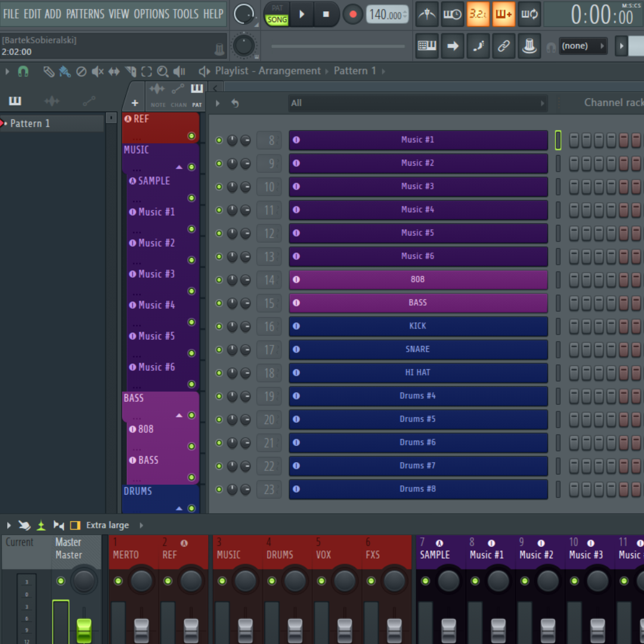Click the link/multilink controllers icon
The height and width of the screenshot is (644, 644).
click(x=503, y=45)
